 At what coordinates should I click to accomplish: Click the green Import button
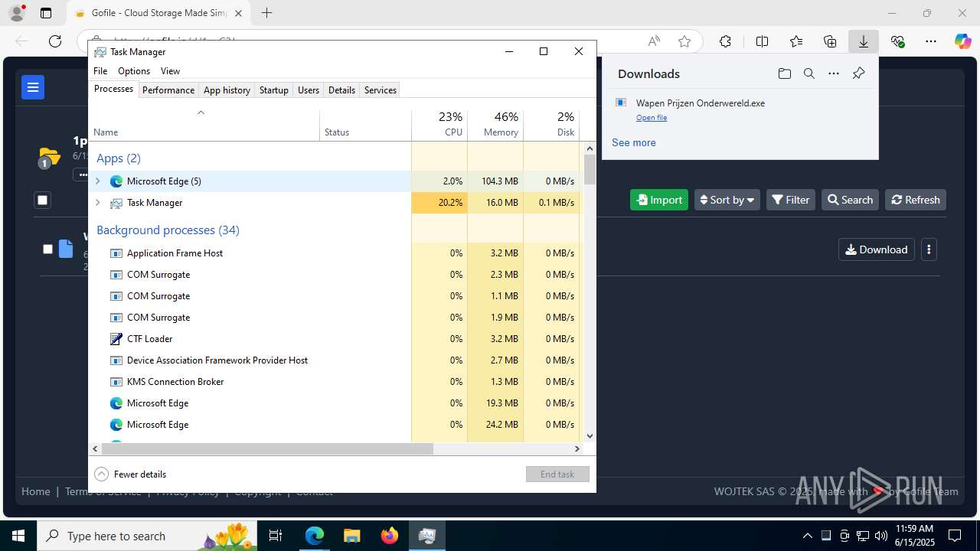coord(659,200)
